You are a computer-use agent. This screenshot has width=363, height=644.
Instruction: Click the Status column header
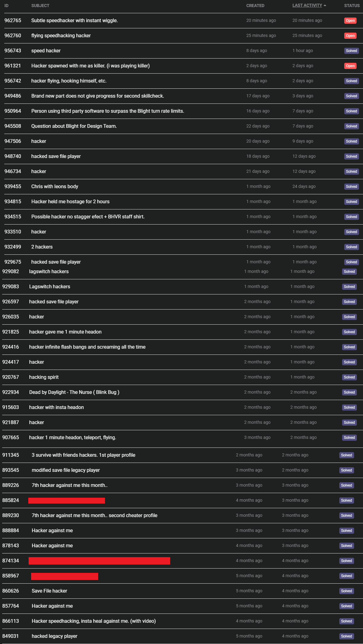coord(352,6)
